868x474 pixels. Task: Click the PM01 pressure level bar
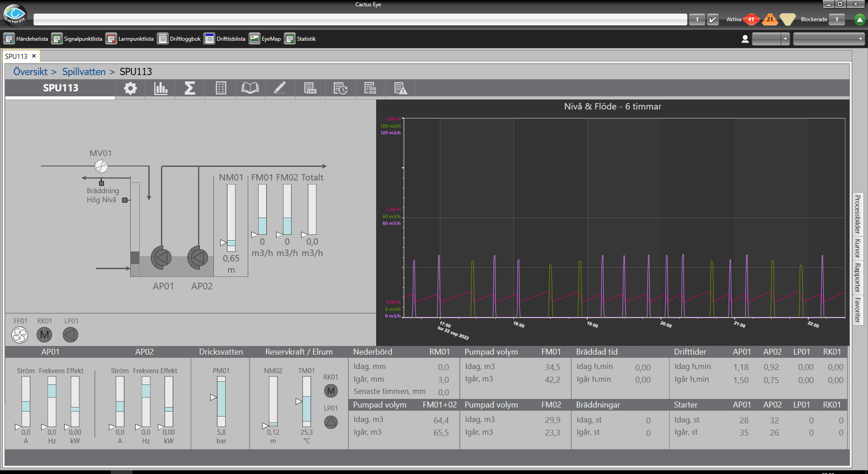[221, 401]
